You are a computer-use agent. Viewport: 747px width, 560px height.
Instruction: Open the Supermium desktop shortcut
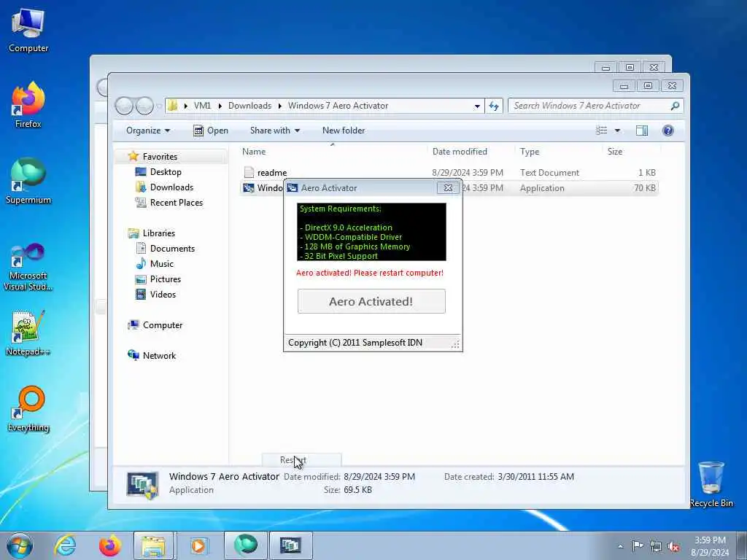(x=28, y=182)
